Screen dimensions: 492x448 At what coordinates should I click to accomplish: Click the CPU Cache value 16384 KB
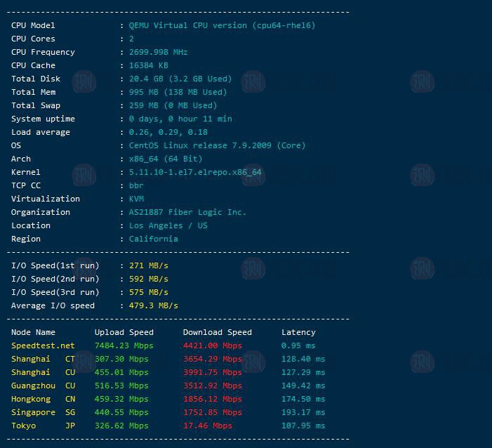click(x=148, y=65)
